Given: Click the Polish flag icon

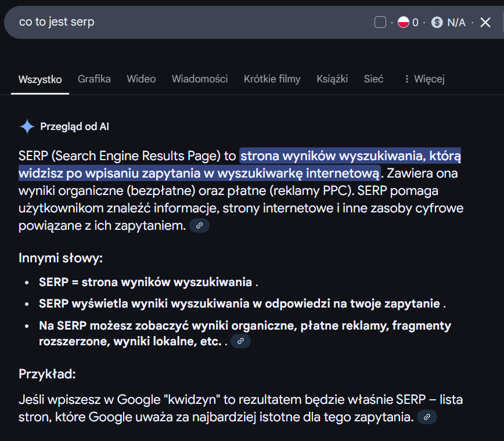Looking at the screenshot, I should pos(404,23).
